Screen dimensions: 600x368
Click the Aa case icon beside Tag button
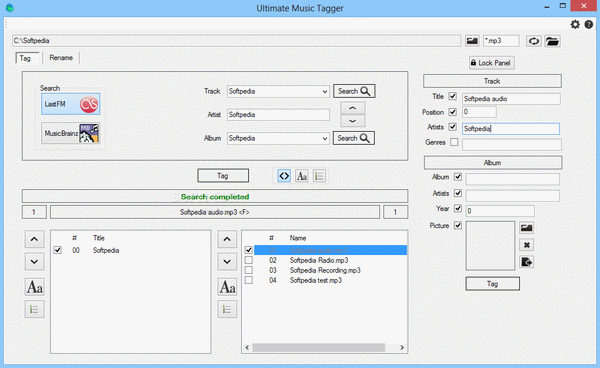(x=302, y=176)
